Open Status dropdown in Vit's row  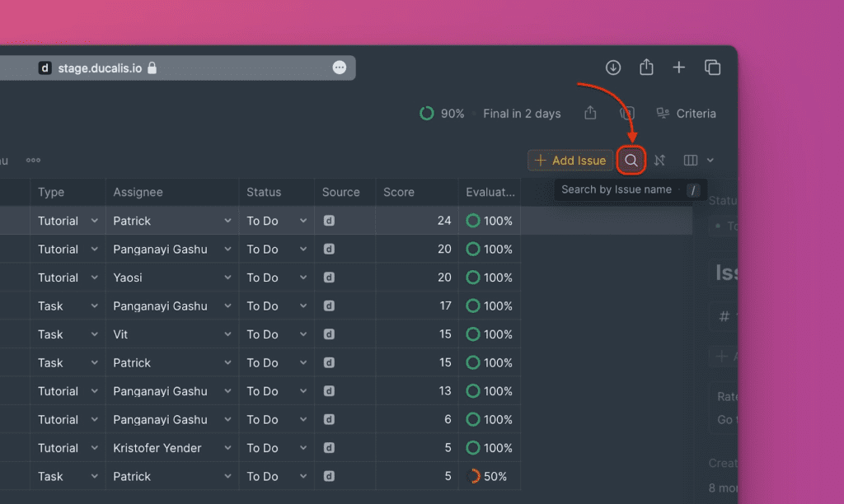(303, 334)
